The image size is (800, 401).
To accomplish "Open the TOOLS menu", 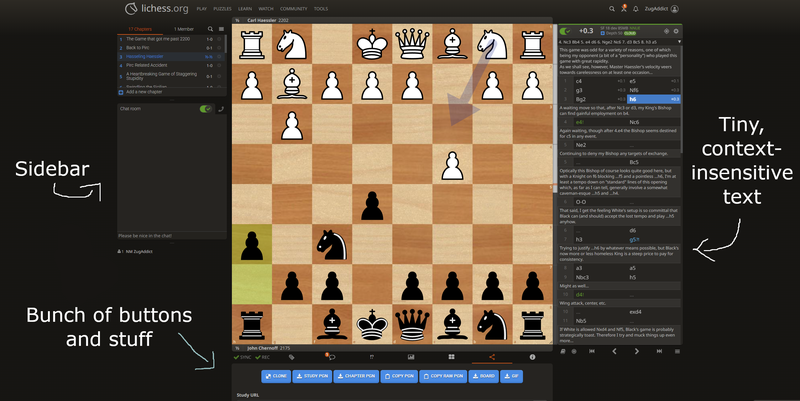I will pyautogui.click(x=321, y=9).
